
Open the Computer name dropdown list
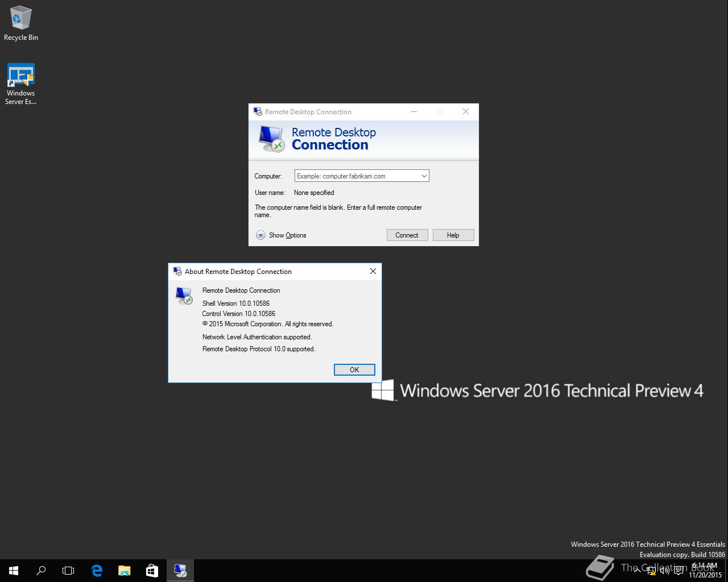pyautogui.click(x=424, y=176)
